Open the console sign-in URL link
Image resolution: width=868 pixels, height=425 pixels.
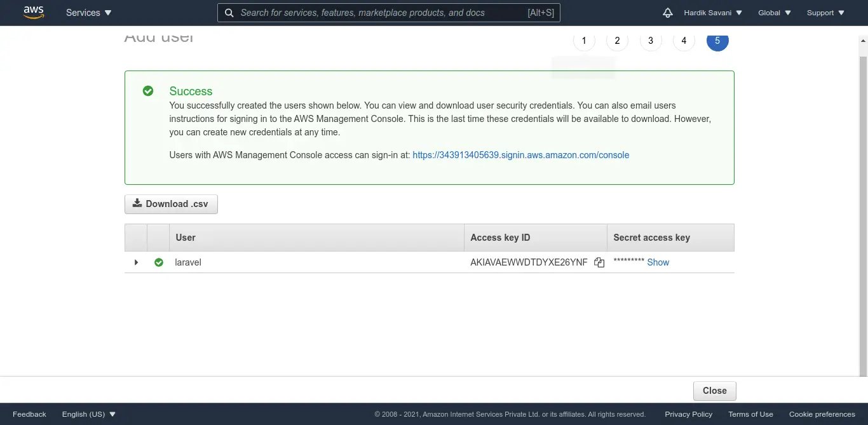click(x=520, y=155)
